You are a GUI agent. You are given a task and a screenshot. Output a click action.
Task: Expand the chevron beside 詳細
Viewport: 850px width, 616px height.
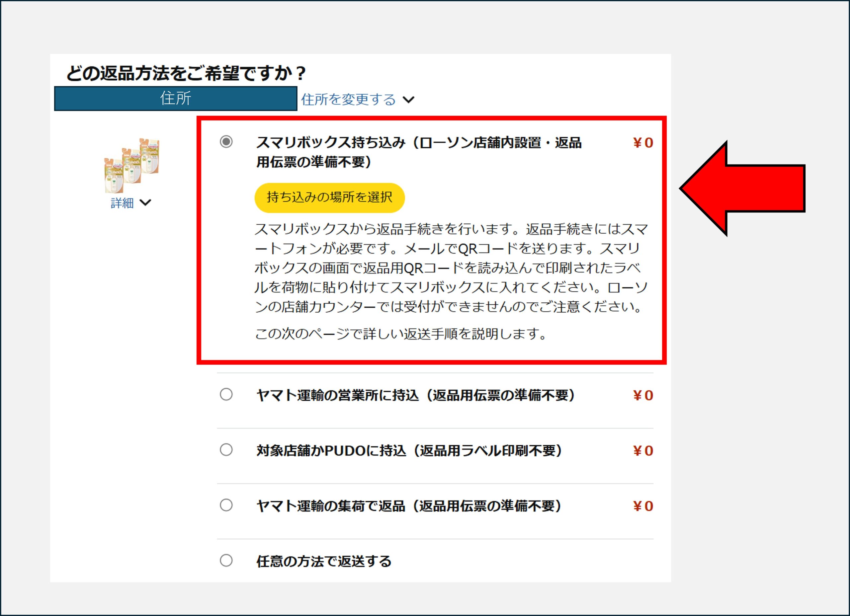(x=145, y=203)
